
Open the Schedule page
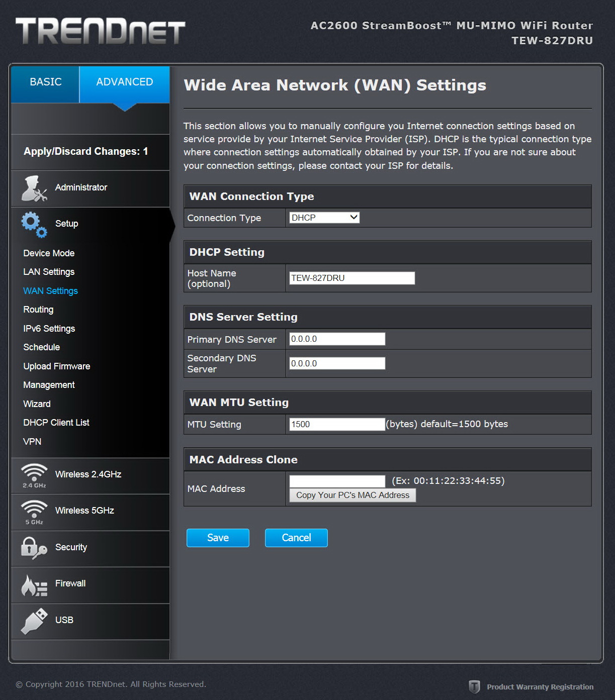pos(41,347)
